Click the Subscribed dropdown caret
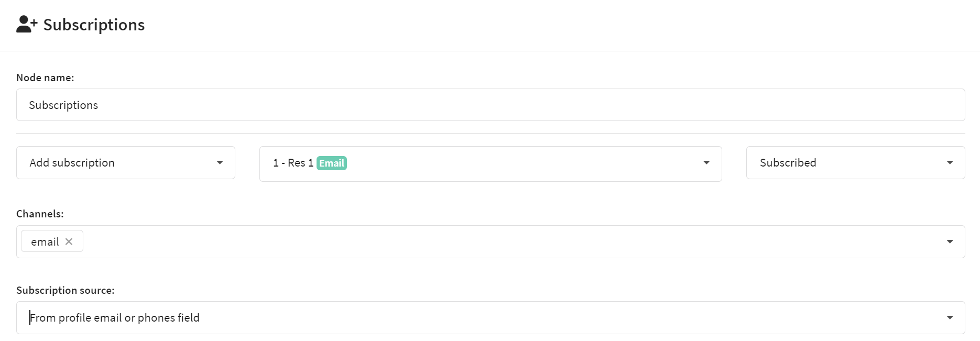 click(x=950, y=163)
